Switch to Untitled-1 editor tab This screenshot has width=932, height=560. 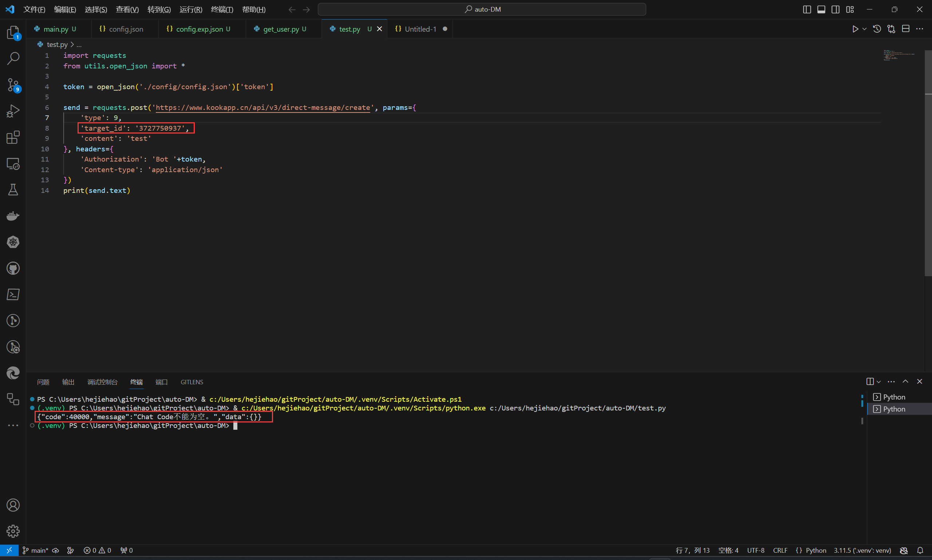420,29
